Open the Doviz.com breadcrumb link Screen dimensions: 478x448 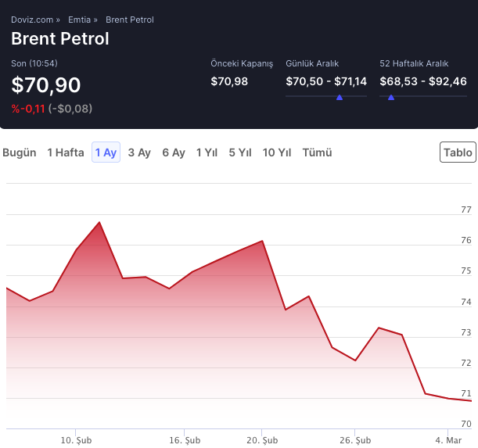pyautogui.click(x=31, y=20)
